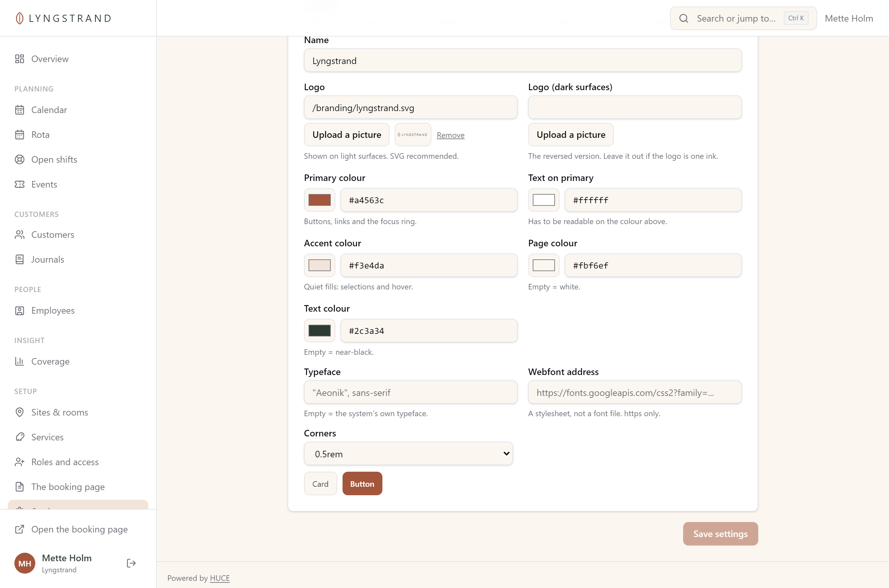The width and height of the screenshot is (889, 588).
Task: Click the MH avatar circle
Action: point(25,563)
